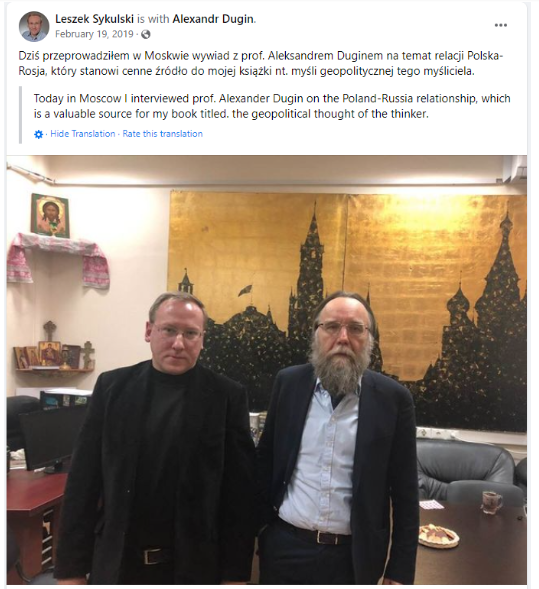Click the public audience globe icon

point(146,35)
